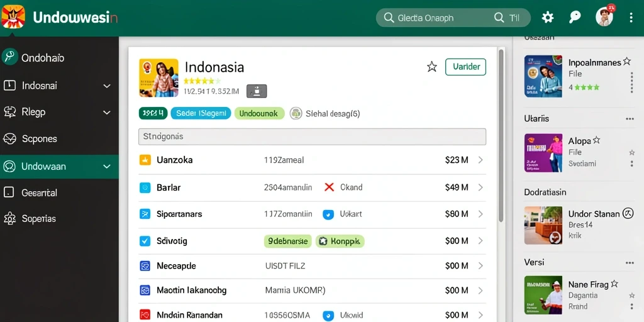Click the dark green 1912 4 tag

[153, 113]
